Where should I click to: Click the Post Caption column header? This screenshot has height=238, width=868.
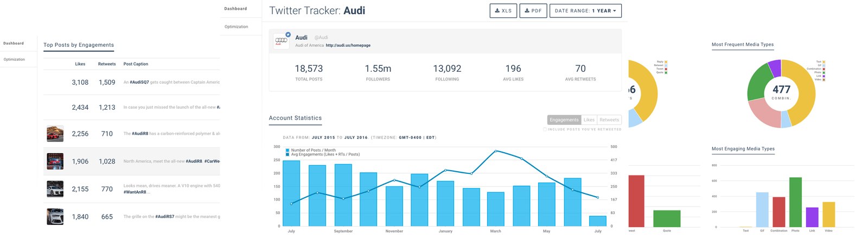(136, 64)
